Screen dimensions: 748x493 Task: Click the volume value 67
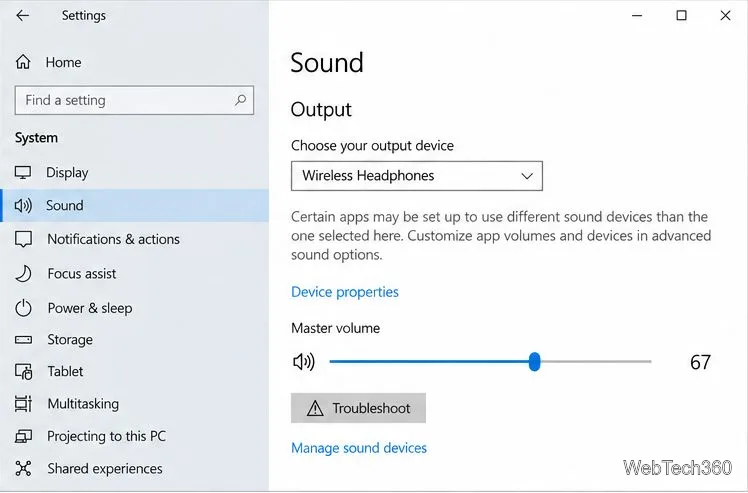pyautogui.click(x=700, y=362)
